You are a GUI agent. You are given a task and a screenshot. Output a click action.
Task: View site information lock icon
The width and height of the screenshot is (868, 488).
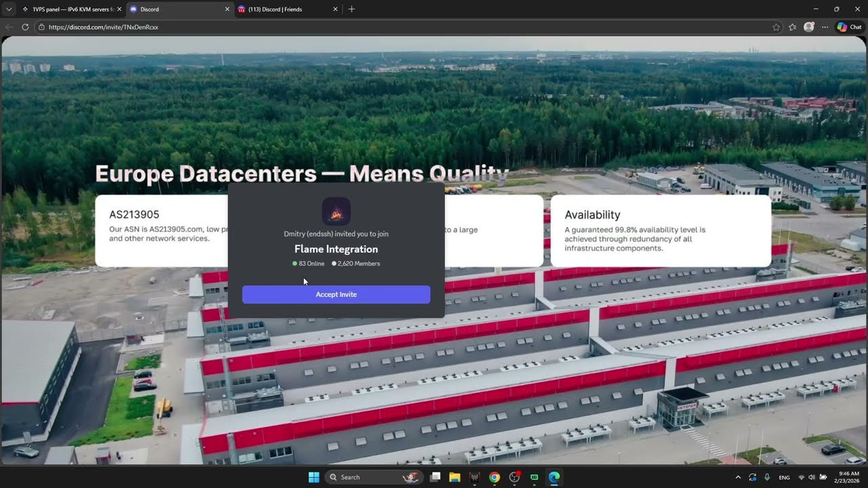pyautogui.click(x=41, y=27)
